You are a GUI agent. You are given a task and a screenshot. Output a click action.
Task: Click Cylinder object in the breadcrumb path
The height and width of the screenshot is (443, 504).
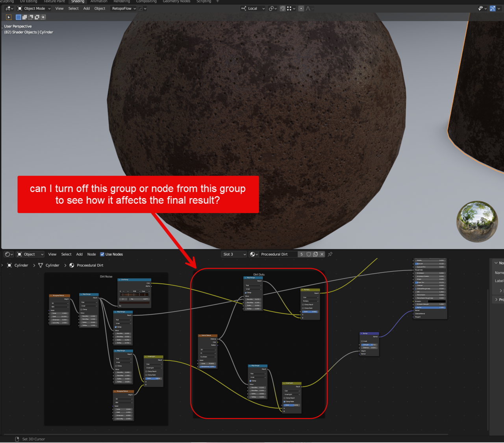point(21,265)
